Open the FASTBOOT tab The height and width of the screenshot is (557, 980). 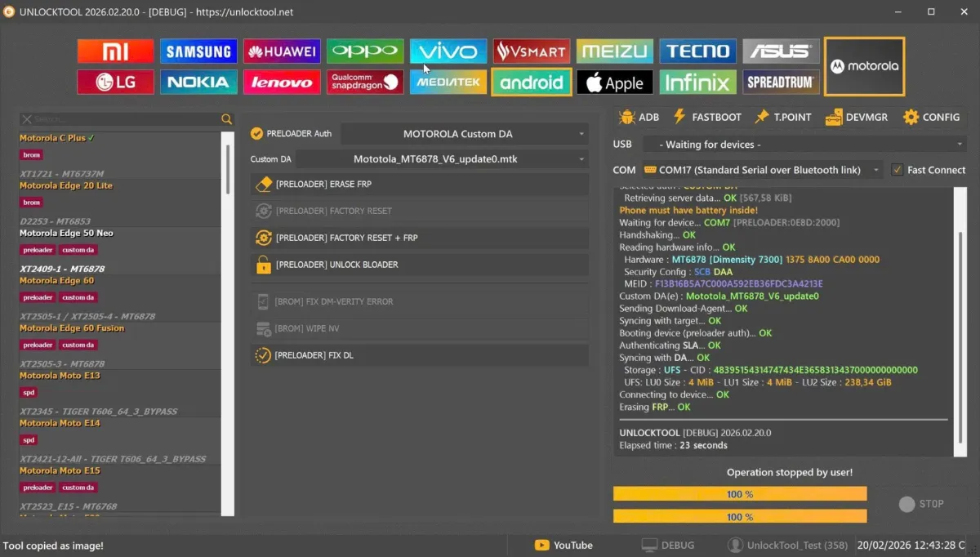pos(707,117)
